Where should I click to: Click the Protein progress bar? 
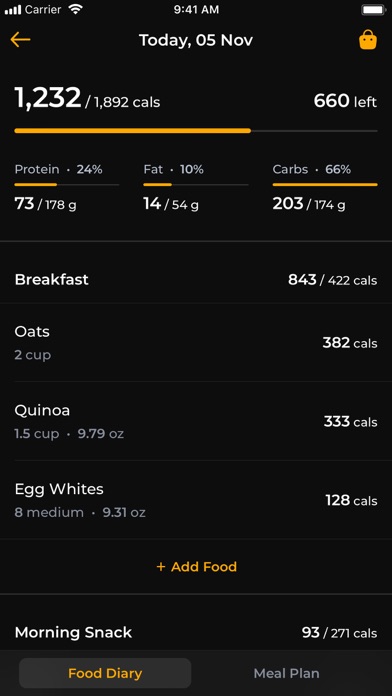point(67,185)
